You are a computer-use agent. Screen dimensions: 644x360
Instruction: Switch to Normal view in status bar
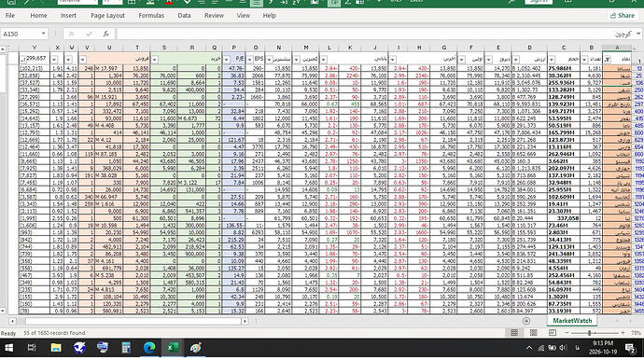point(514,333)
